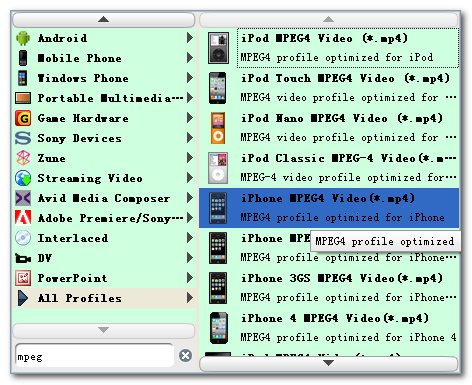Click the orange iPod Nano thumbnail

point(218,128)
